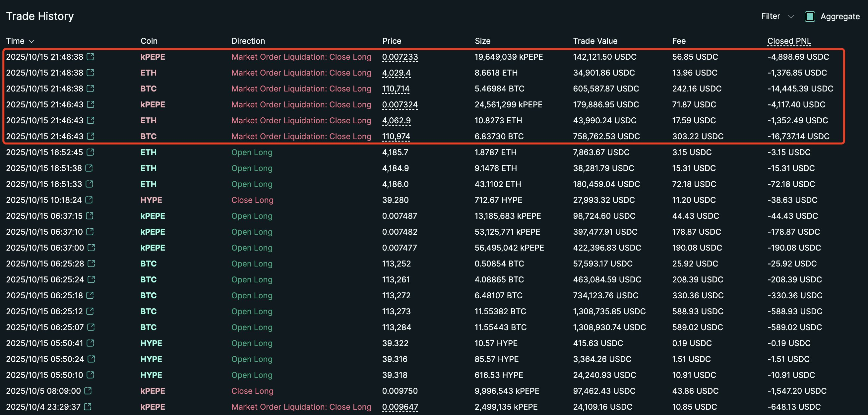868x415 pixels.
Task: Click dotted price 0.007233
Action: tap(400, 57)
